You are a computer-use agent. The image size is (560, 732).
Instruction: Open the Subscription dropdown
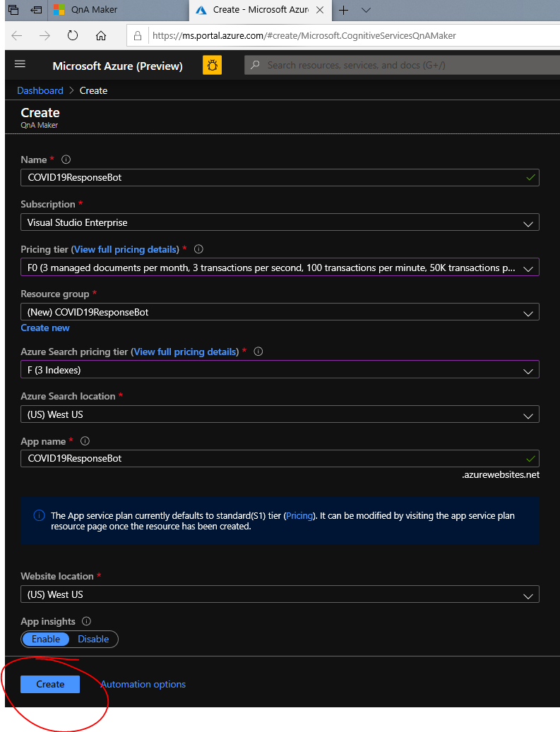pos(280,222)
